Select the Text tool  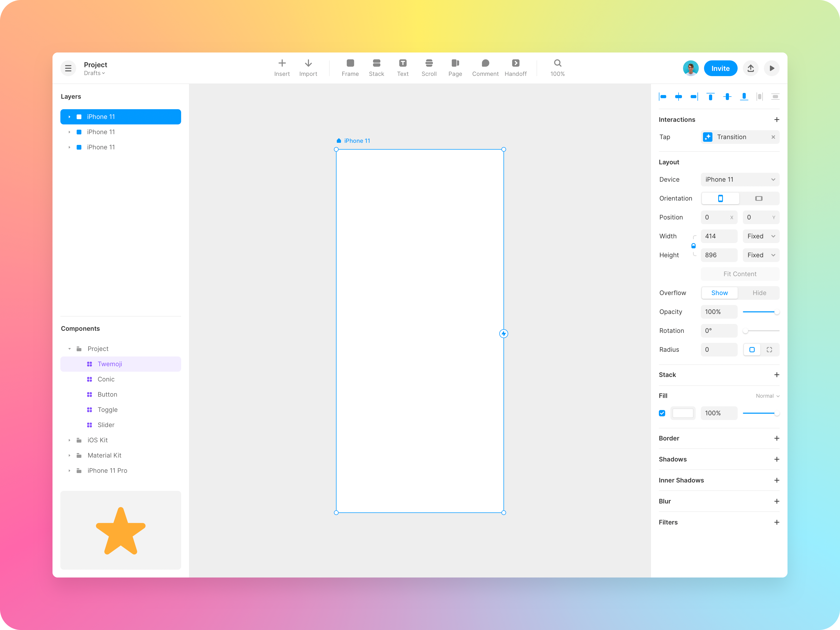[402, 68]
